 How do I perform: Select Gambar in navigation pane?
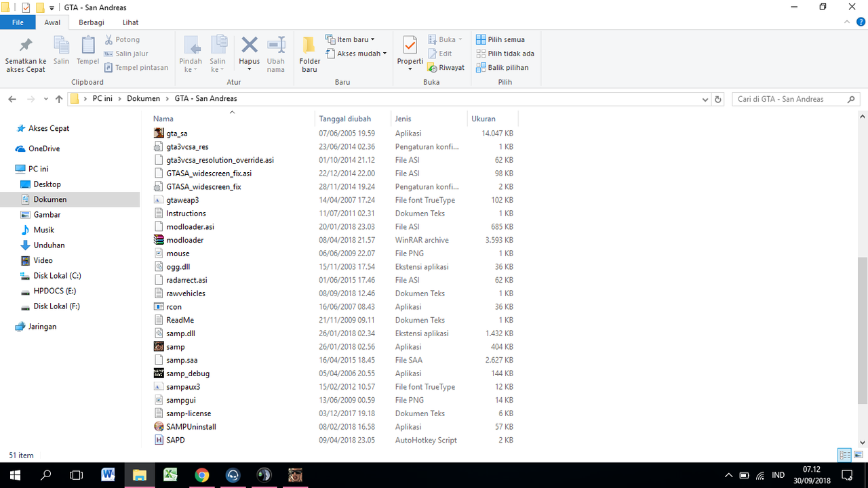(47, 215)
